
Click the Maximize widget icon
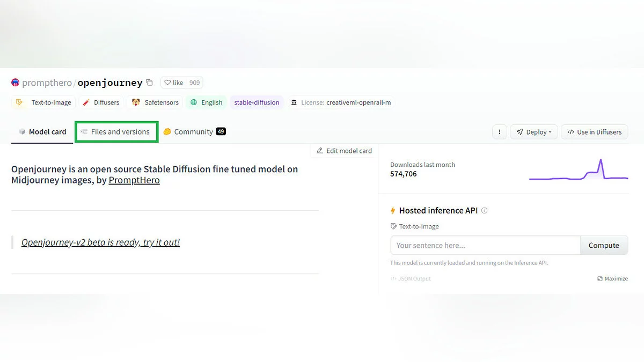tap(600, 279)
